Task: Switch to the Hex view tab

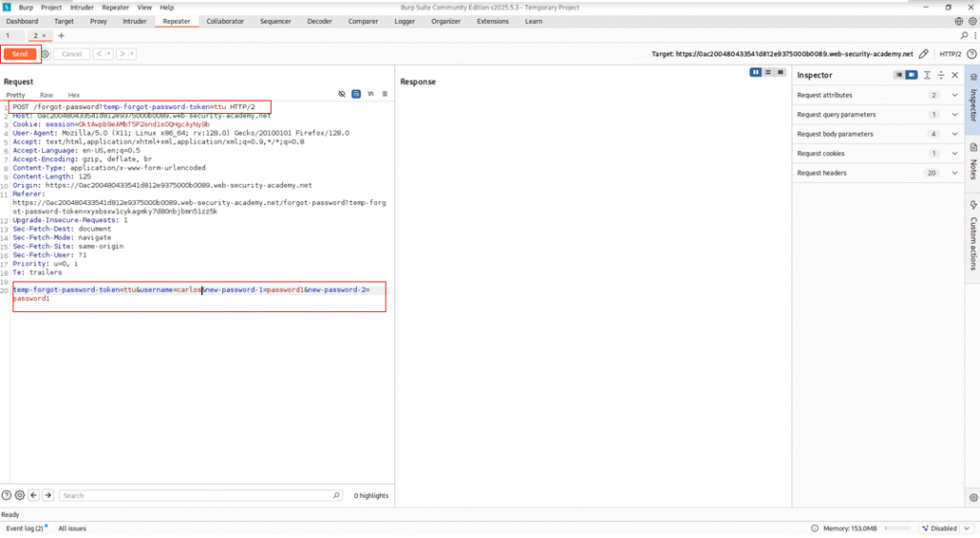Action: tap(74, 95)
